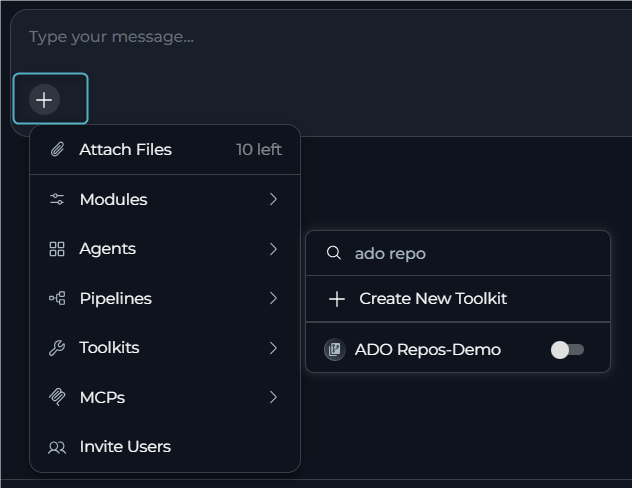The image size is (632, 488).
Task: Open the Agents menu entry
Action: [x=165, y=249]
